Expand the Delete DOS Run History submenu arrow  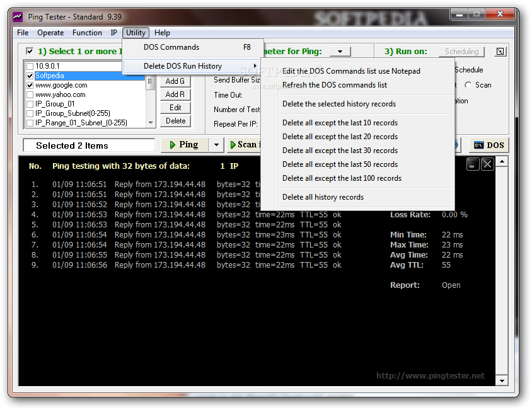click(255, 65)
